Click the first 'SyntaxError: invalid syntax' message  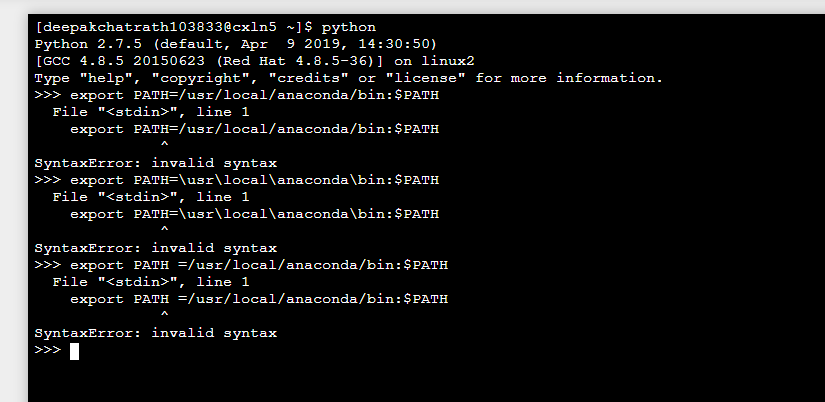pyautogui.click(x=155, y=163)
